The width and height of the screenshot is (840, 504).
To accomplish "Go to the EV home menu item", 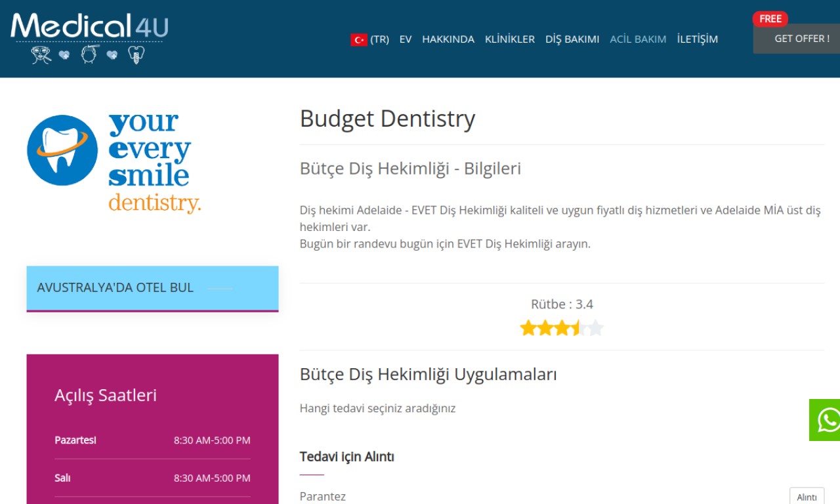I will (406, 39).
